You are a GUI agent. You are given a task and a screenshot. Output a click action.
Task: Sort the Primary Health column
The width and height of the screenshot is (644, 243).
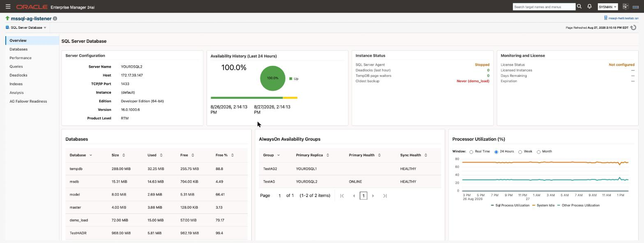click(x=379, y=155)
